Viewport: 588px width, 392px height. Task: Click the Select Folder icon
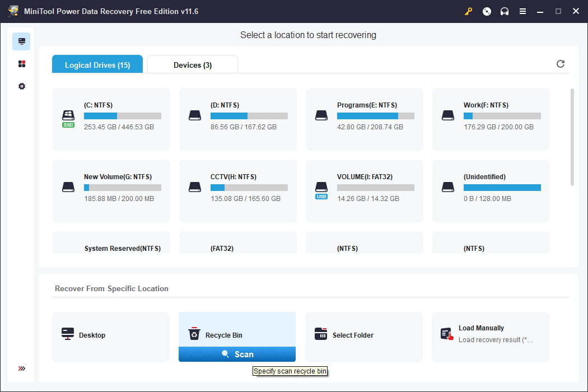321,334
